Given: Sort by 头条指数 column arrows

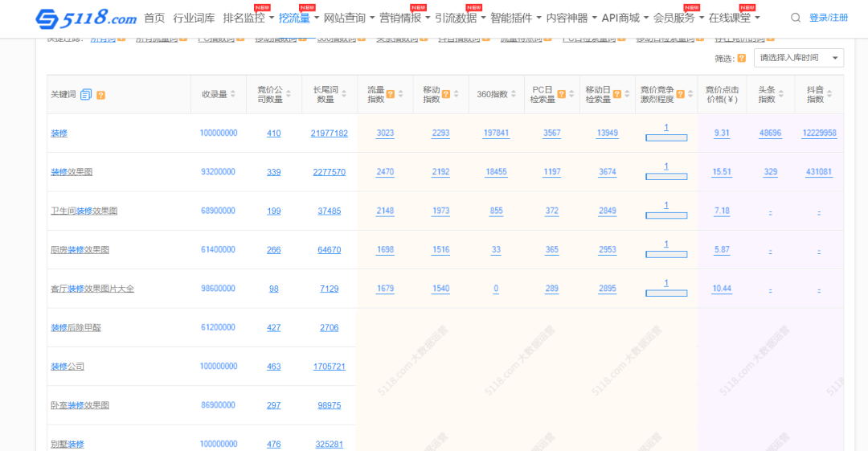Looking at the screenshot, I should 780,94.
